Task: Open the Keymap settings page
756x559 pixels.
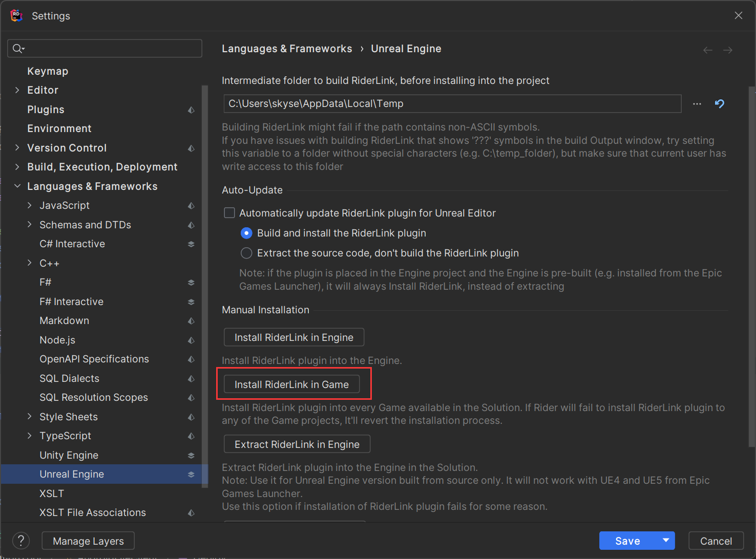Action: [x=48, y=71]
